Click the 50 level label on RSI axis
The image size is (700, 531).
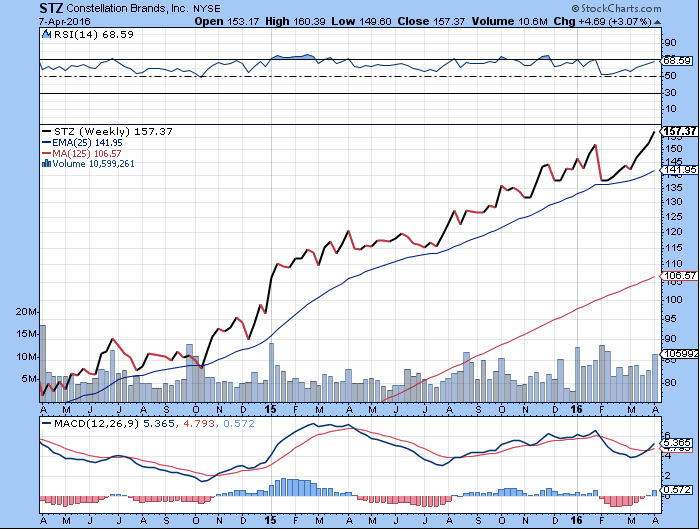671,76
